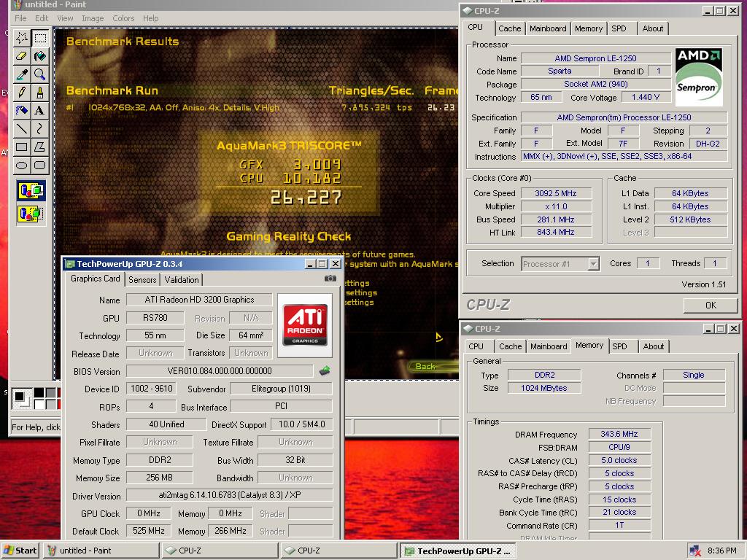
Task: Open the File menu in Paint
Action: click(x=20, y=18)
